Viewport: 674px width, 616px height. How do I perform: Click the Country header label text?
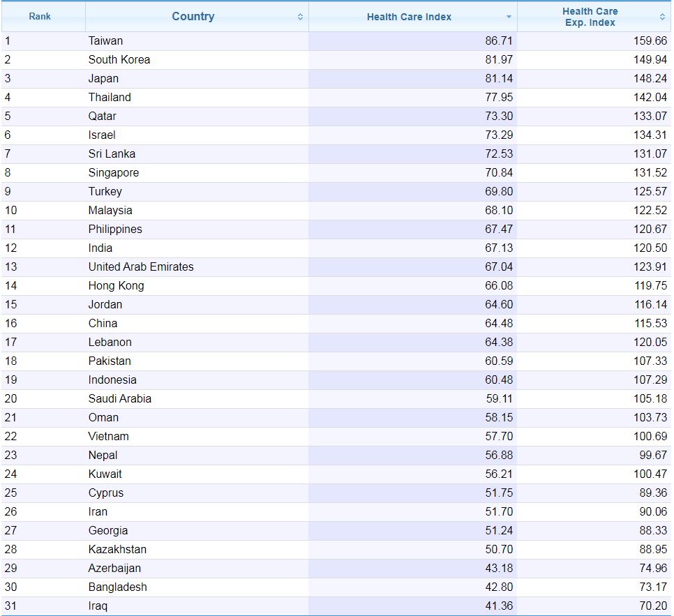pyautogui.click(x=193, y=17)
